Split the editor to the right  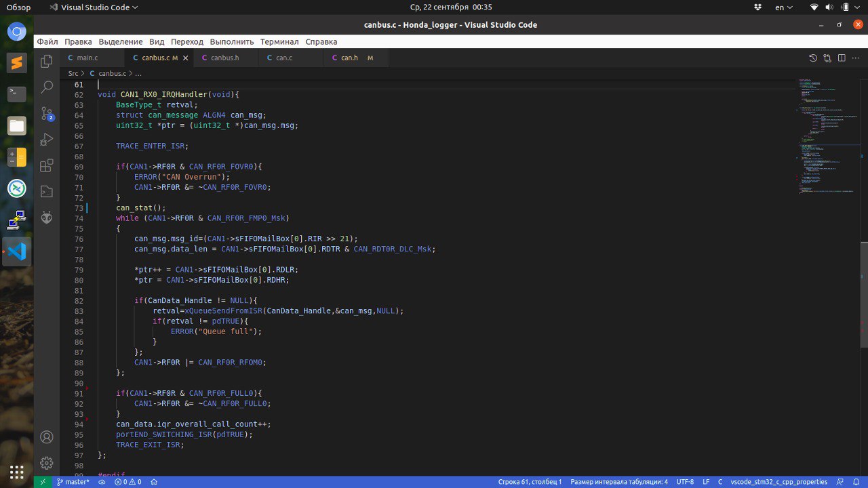click(x=842, y=58)
